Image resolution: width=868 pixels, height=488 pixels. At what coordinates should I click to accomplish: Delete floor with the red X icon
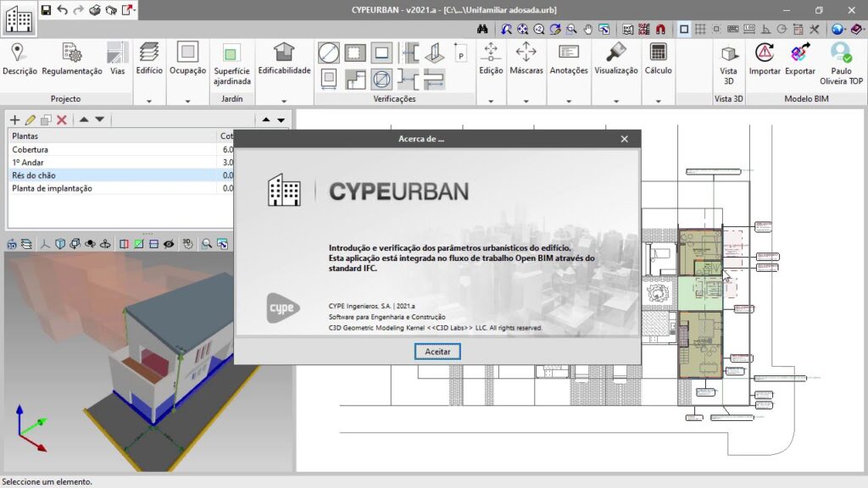click(x=62, y=120)
